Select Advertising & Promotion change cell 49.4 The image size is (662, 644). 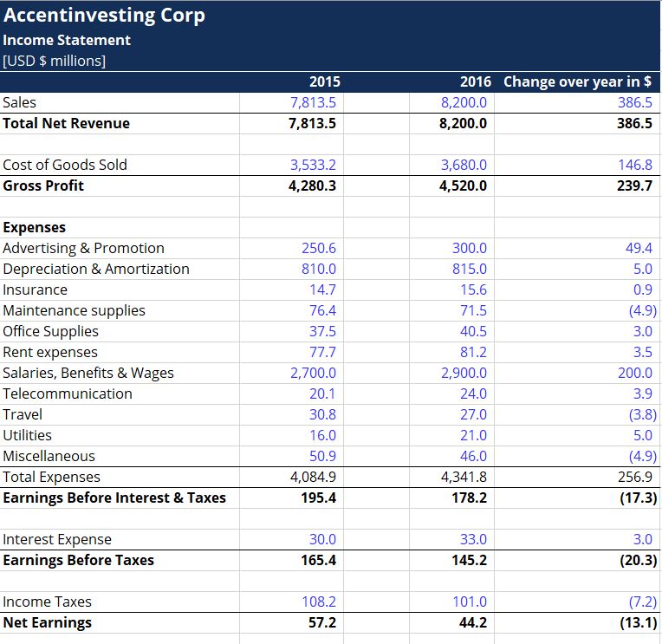(x=577, y=248)
